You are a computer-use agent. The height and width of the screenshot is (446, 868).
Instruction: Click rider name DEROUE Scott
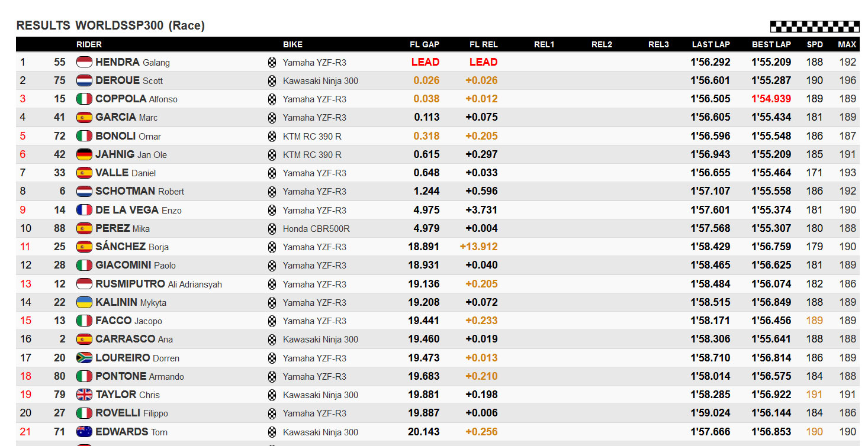pyautogui.click(x=129, y=80)
